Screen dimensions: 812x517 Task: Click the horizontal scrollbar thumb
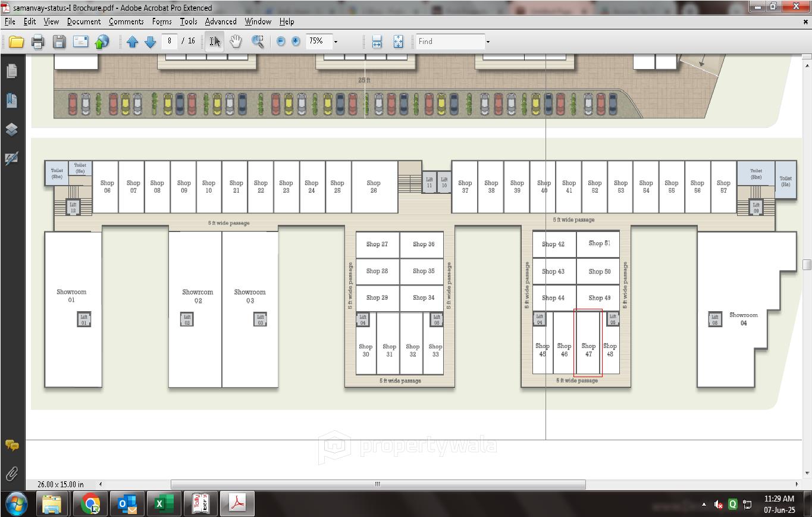(x=378, y=484)
